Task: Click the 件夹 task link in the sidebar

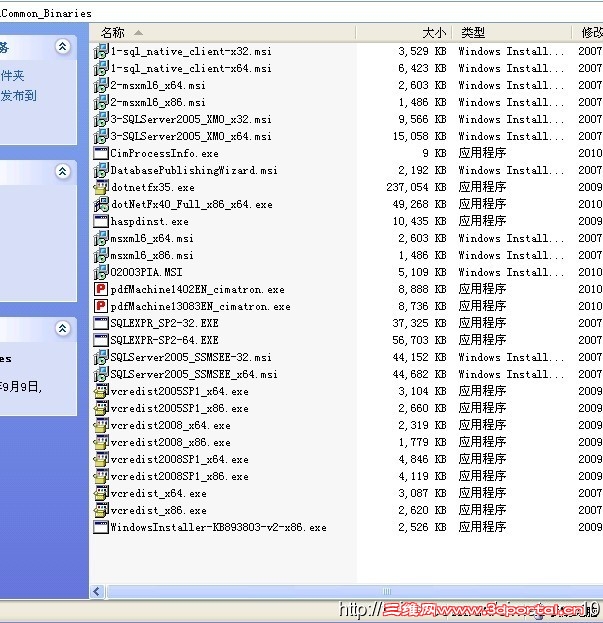Action: 12,75
